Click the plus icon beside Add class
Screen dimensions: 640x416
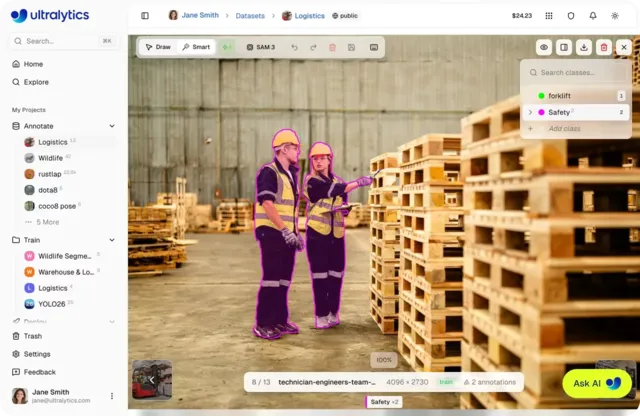tap(530, 129)
